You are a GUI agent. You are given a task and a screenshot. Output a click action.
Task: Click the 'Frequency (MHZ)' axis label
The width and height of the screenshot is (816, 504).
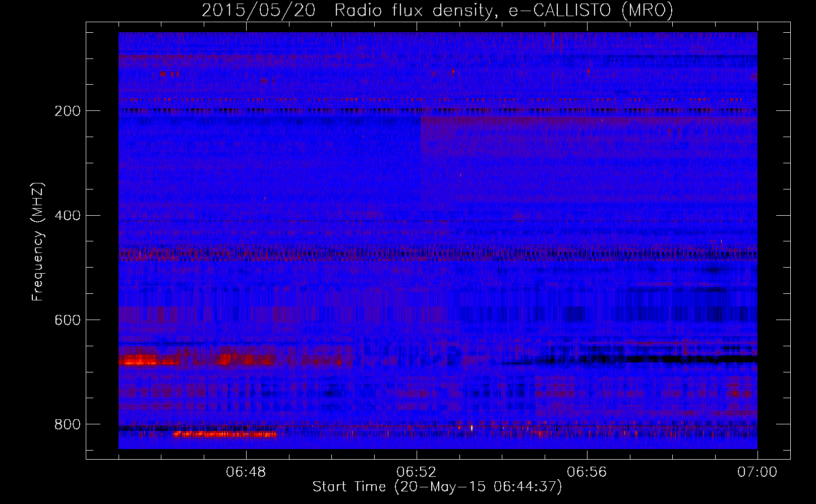[38, 241]
